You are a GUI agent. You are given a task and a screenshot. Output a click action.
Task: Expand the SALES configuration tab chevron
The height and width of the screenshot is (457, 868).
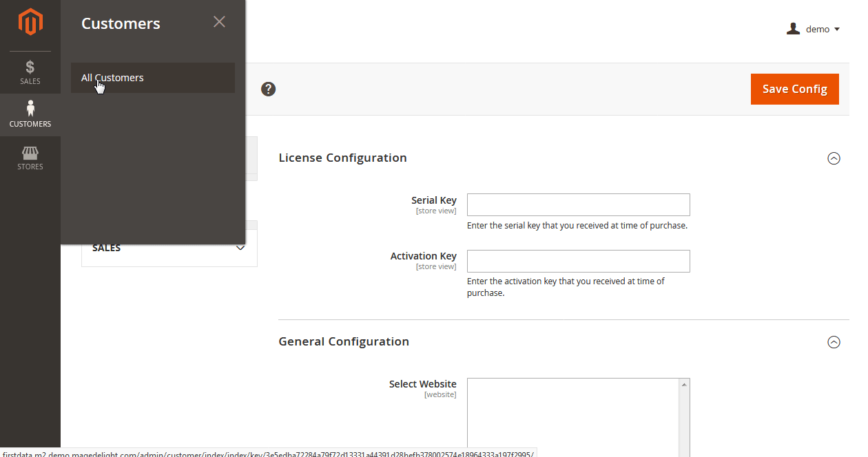(x=240, y=248)
